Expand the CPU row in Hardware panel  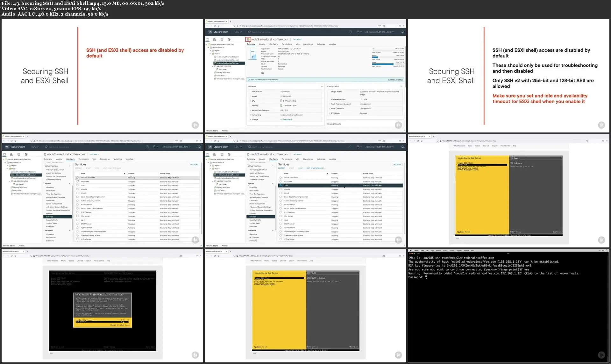click(x=250, y=101)
